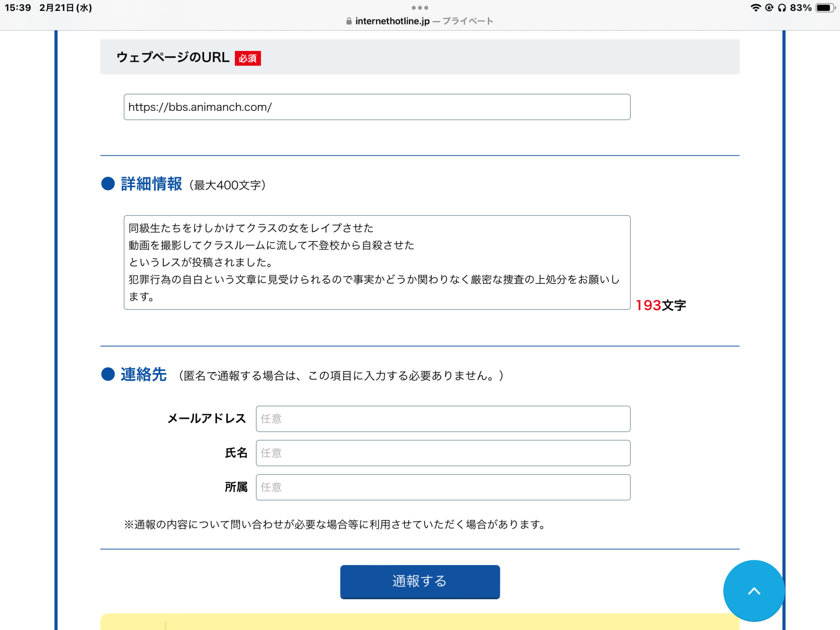Click the blue bullet beside 詳細情報
Viewport: 840px width, 630px height.
pos(108,184)
